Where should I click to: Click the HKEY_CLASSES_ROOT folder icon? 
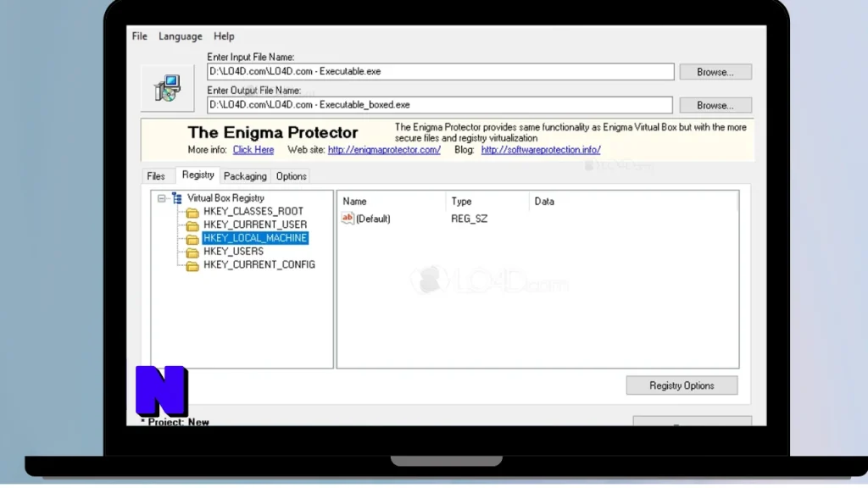(192, 212)
